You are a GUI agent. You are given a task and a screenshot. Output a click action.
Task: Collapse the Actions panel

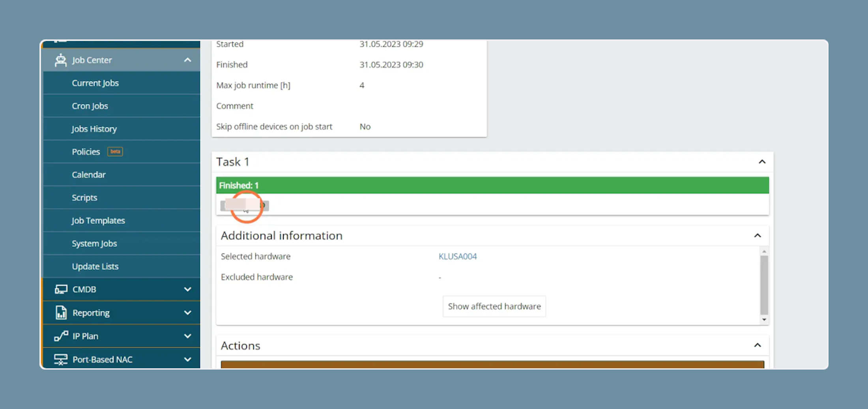coord(757,345)
